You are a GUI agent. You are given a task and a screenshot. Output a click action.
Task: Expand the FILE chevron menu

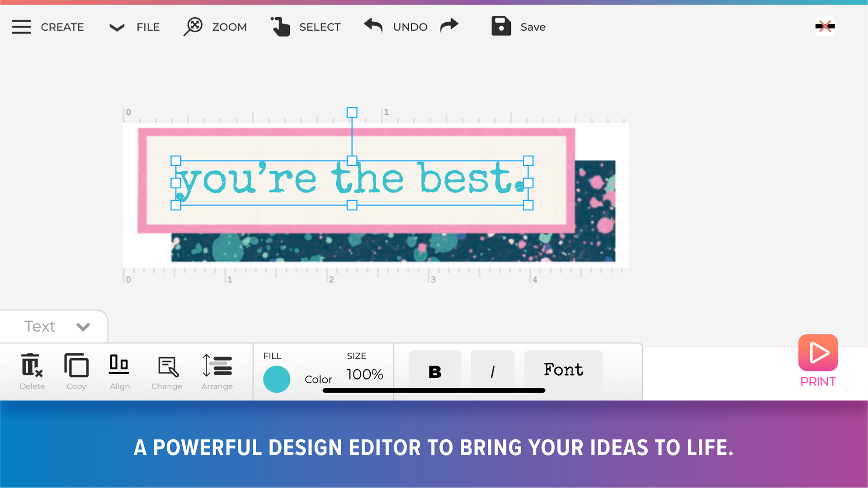coord(117,28)
